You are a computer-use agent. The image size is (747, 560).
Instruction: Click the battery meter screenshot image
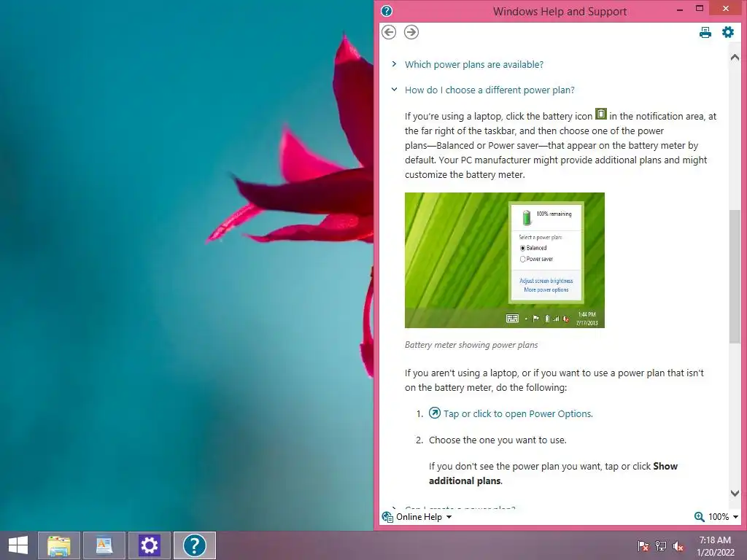coord(505,260)
